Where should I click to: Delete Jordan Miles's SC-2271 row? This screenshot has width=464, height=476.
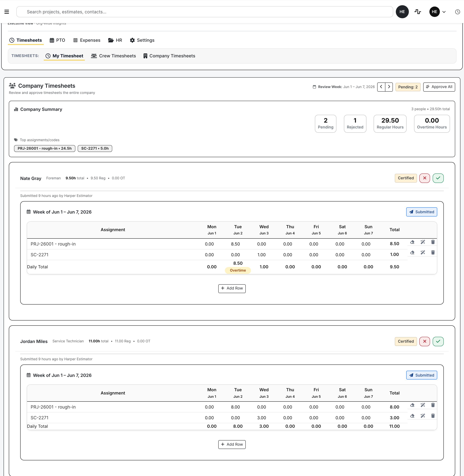point(433,416)
